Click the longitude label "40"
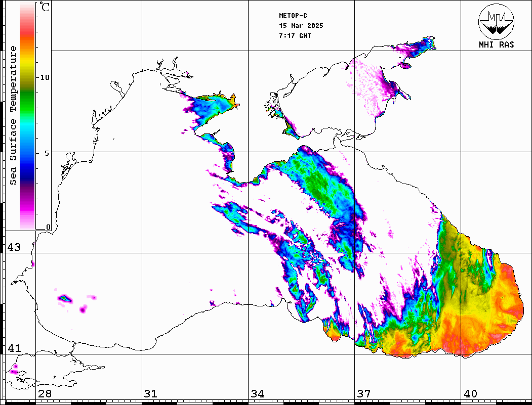Viewport: 532px width, 405px height. pyautogui.click(x=470, y=394)
